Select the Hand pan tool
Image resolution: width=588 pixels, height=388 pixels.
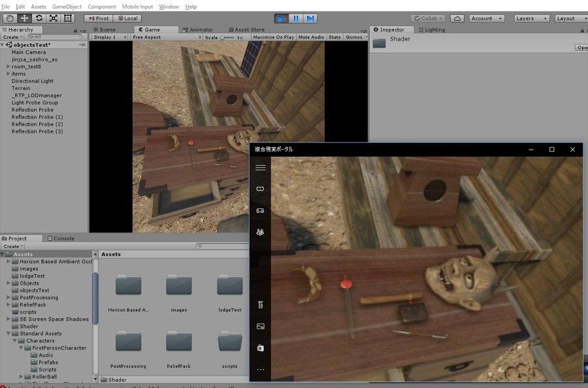point(9,18)
